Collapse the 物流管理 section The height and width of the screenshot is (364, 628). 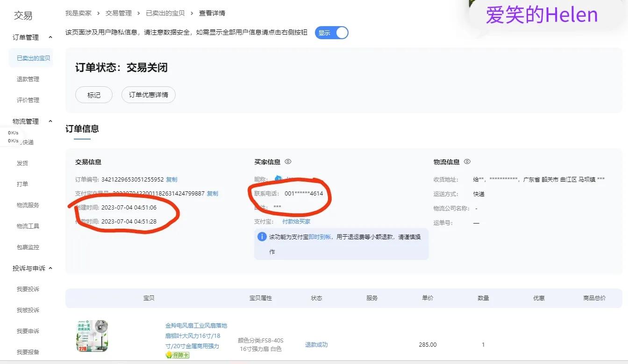[50, 121]
